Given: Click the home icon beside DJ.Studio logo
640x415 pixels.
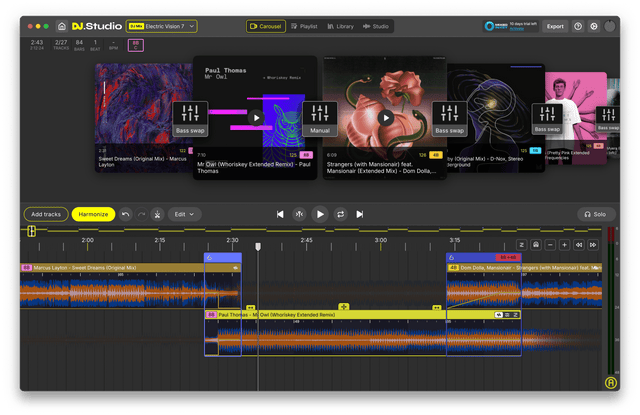Looking at the screenshot, I should click(62, 26).
